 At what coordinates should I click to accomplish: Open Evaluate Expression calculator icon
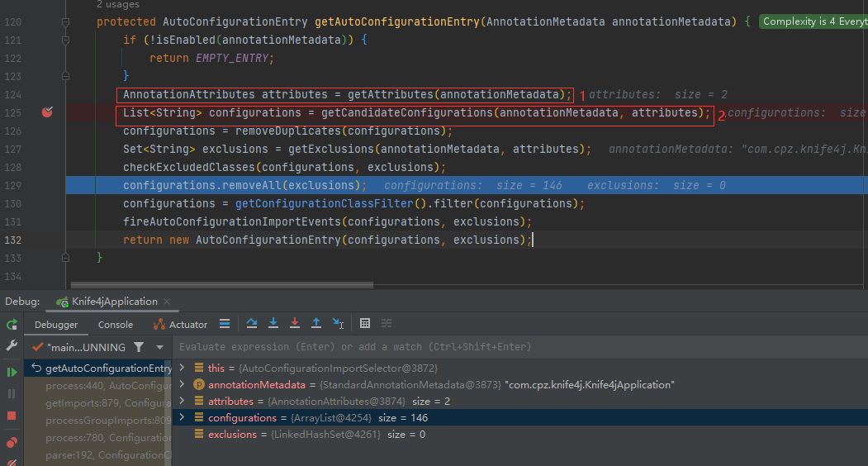pos(365,324)
